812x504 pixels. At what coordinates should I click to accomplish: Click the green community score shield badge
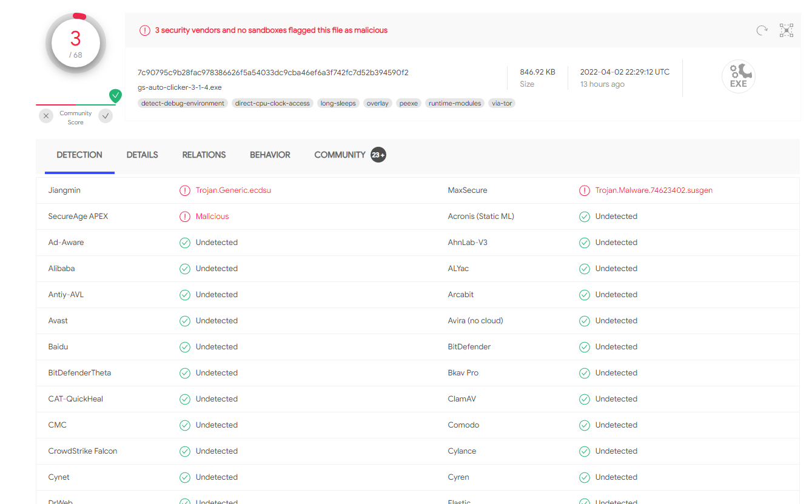(x=115, y=96)
